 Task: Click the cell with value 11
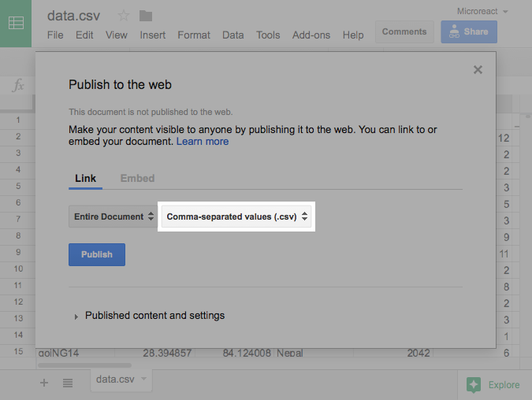click(x=504, y=254)
